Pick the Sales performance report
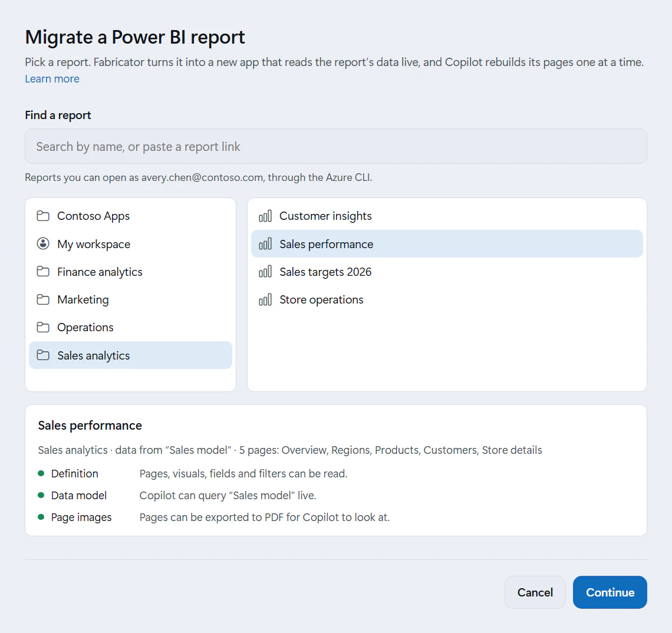The image size is (672, 633). [447, 244]
